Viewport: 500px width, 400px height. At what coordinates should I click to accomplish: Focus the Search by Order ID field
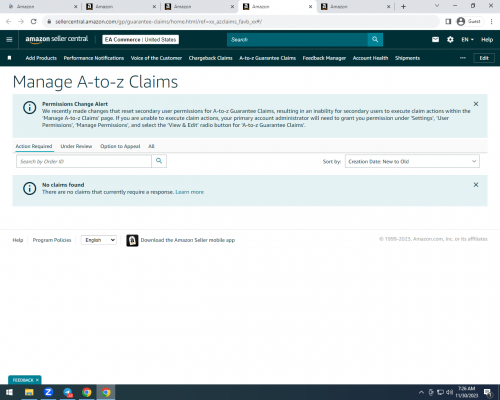[84, 161]
